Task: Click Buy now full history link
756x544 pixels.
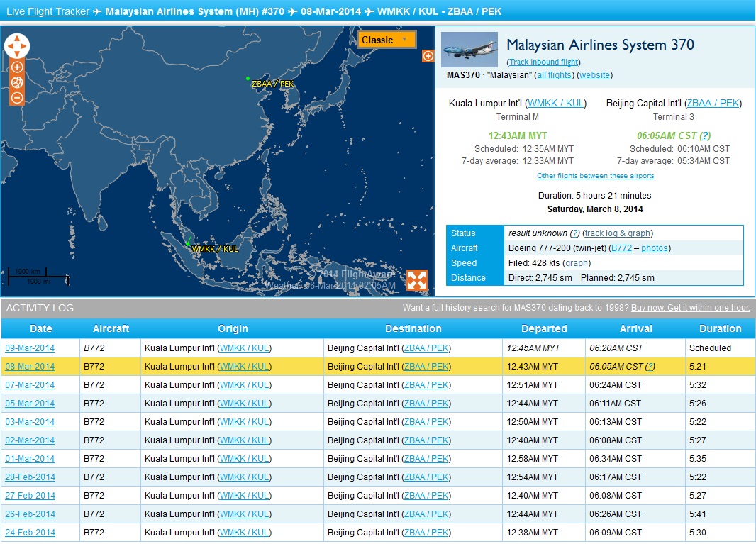Action: (691, 308)
